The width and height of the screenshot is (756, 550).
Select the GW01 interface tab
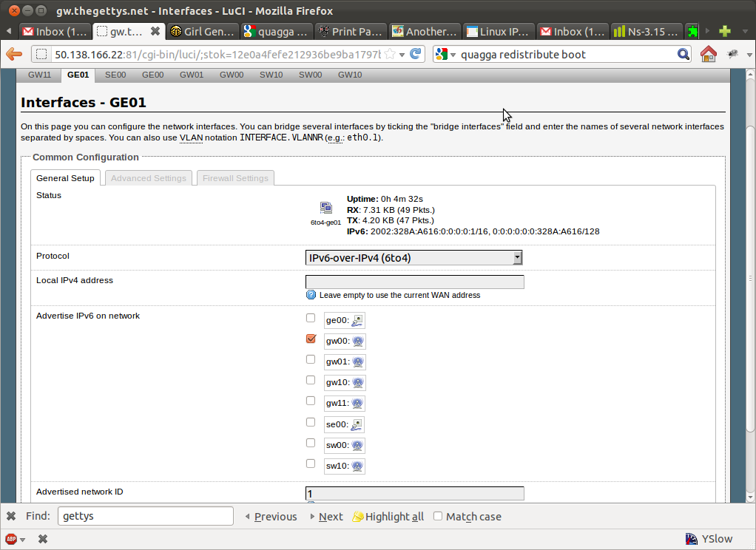[192, 75]
